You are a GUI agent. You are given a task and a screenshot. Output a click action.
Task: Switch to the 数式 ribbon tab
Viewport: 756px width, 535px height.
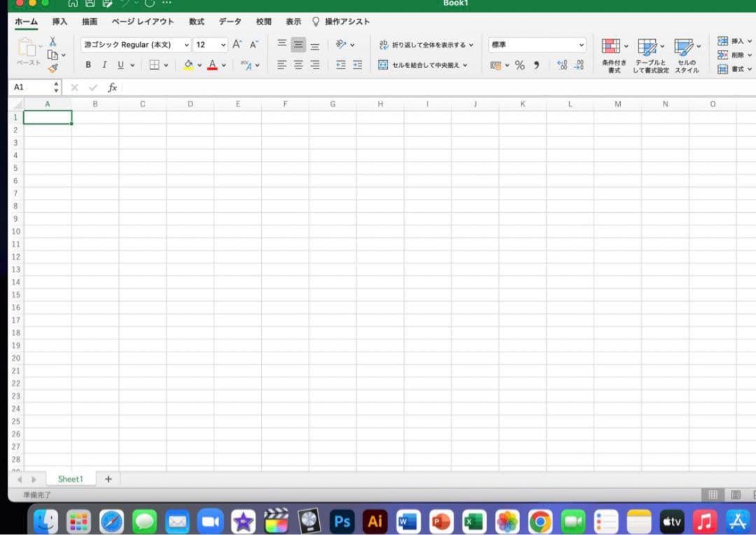coord(196,22)
